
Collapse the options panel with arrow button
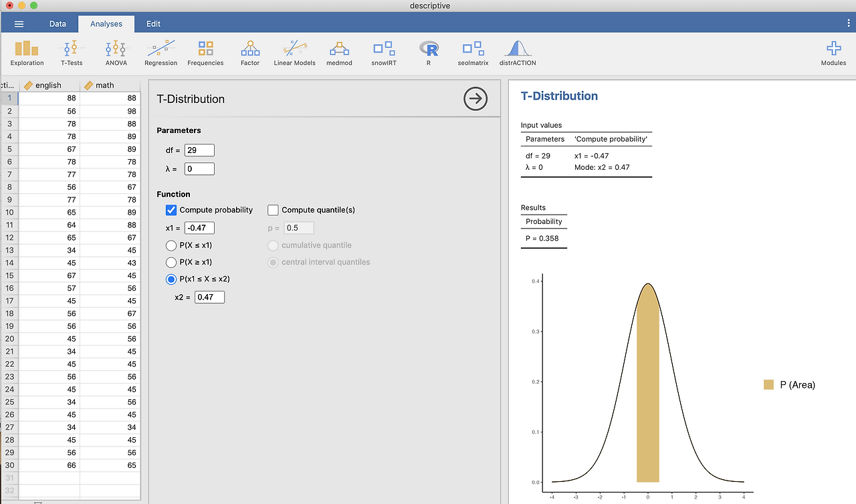(475, 99)
